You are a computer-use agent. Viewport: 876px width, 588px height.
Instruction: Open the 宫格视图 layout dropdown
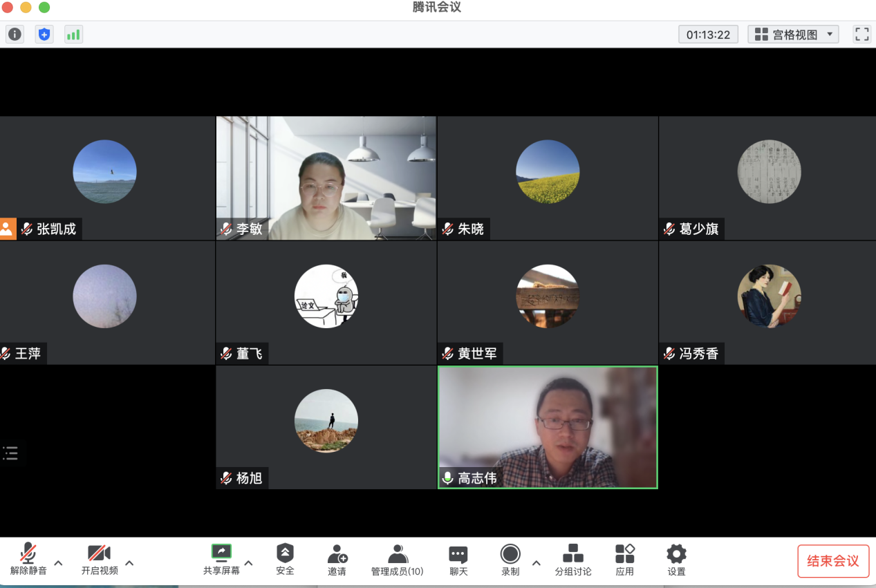click(793, 34)
